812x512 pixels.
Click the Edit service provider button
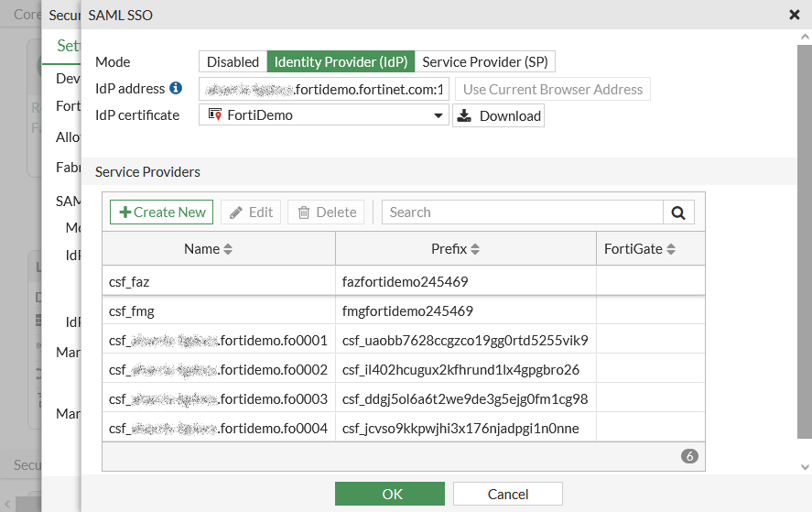pyautogui.click(x=251, y=212)
